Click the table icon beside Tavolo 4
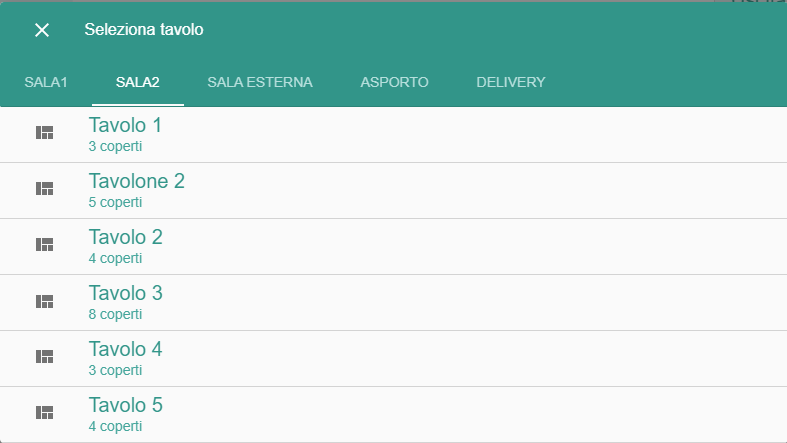The height and width of the screenshot is (443, 787). [45, 357]
